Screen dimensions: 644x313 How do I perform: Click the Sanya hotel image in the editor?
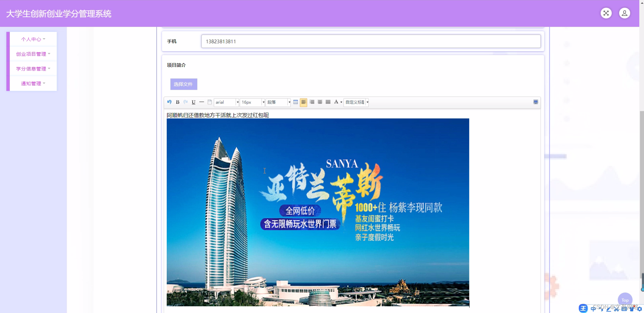coord(318,212)
